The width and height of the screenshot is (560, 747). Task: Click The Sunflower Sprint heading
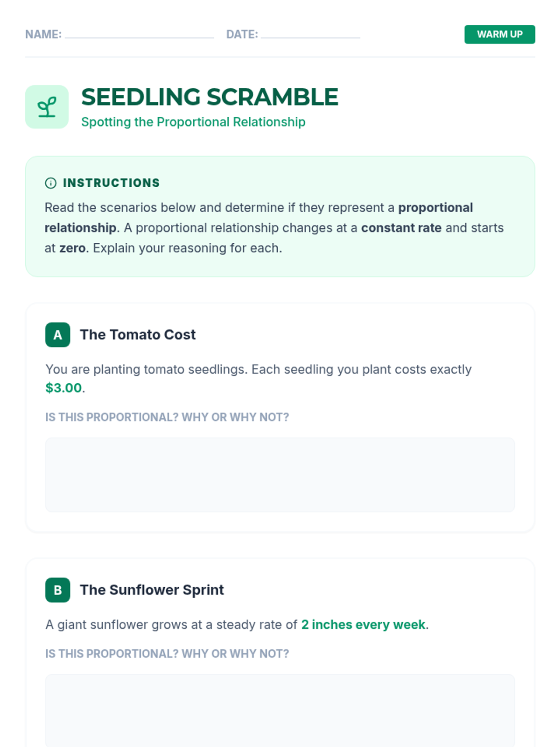[152, 590]
